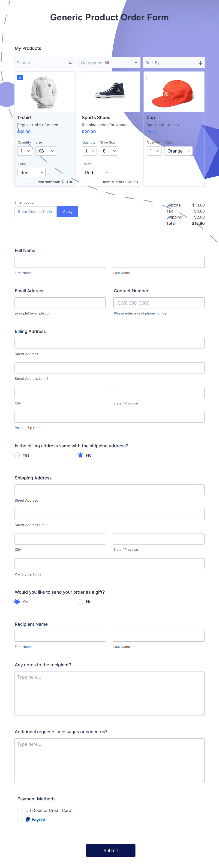This screenshot has width=219, height=868.
Task: Select No for sending order as a gift
Action: pyautogui.click(x=80, y=602)
